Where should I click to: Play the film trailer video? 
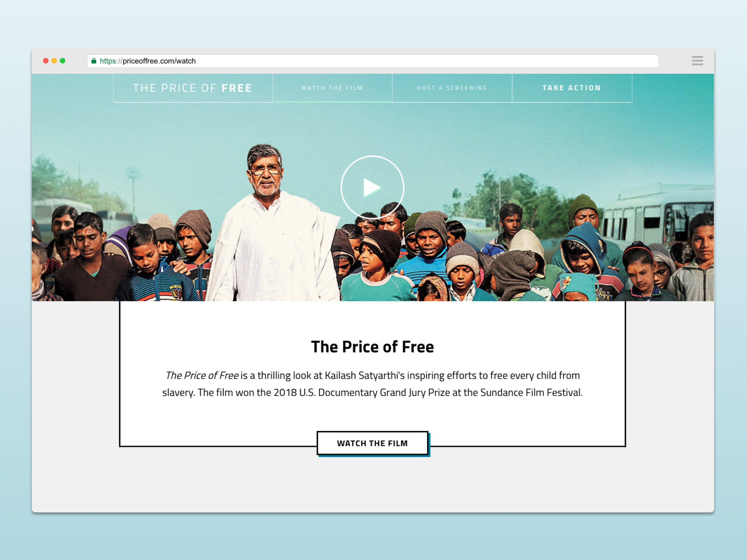pos(372,187)
